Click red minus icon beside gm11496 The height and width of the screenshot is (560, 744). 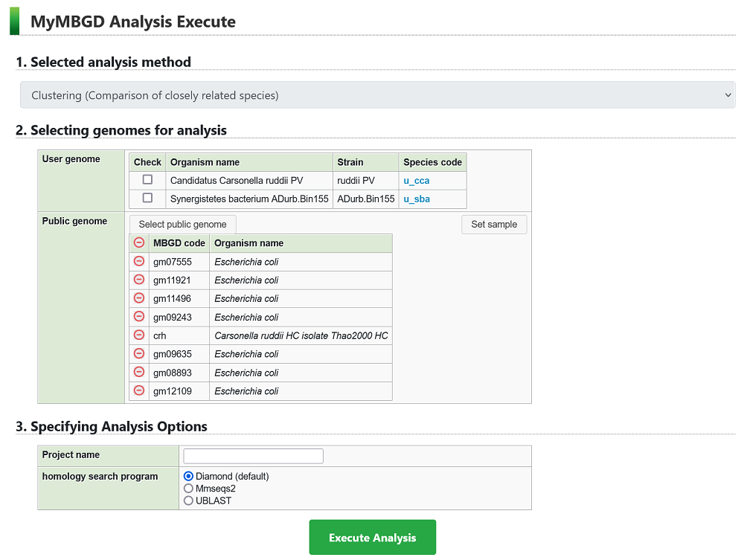[138, 298]
